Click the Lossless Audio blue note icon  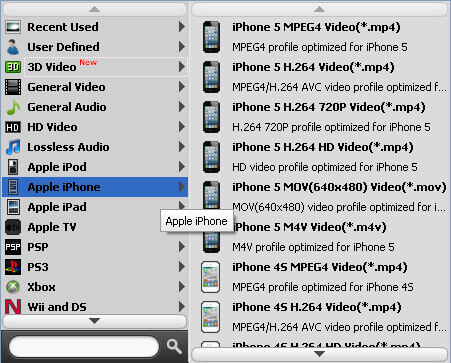click(x=13, y=147)
